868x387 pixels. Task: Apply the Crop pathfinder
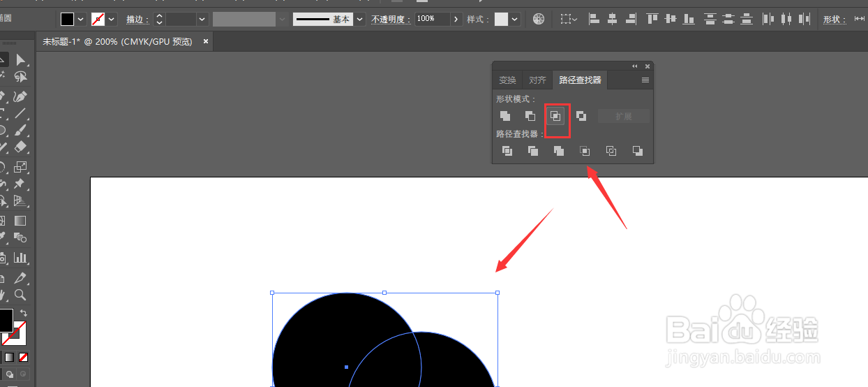pyautogui.click(x=585, y=151)
